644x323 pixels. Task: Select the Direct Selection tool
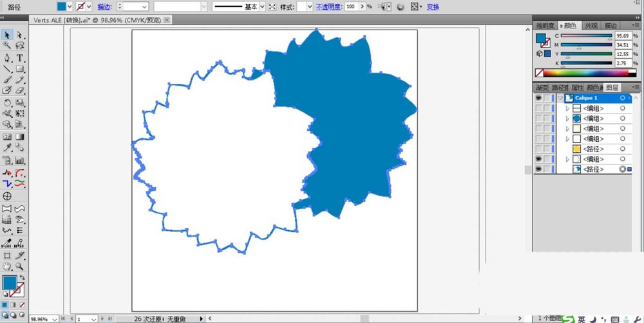19,35
